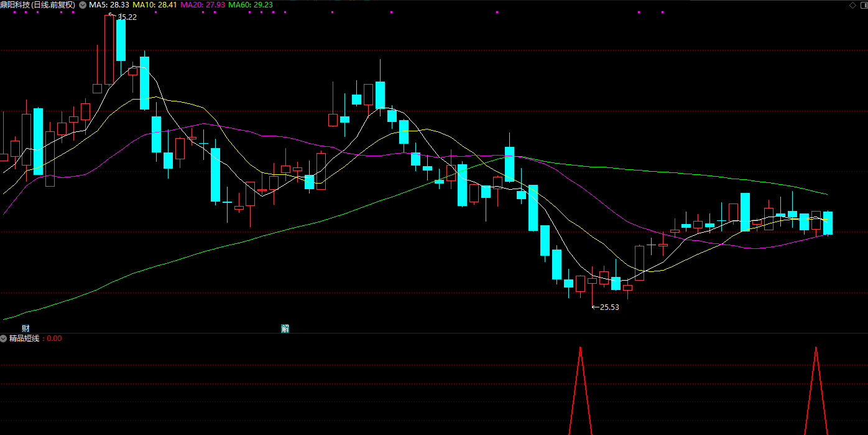Click the second red signal spike peak
Viewport: 868px width, 435px height.
(816, 348)
